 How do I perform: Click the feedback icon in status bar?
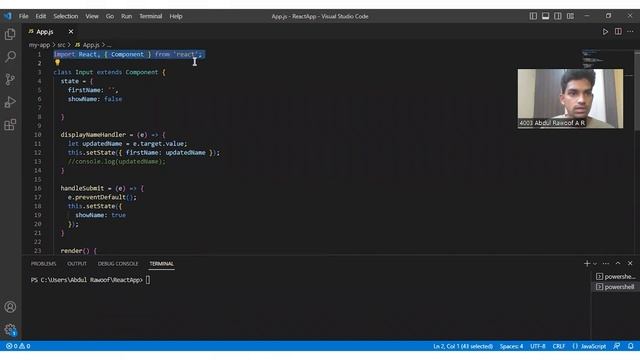(617, 346)
